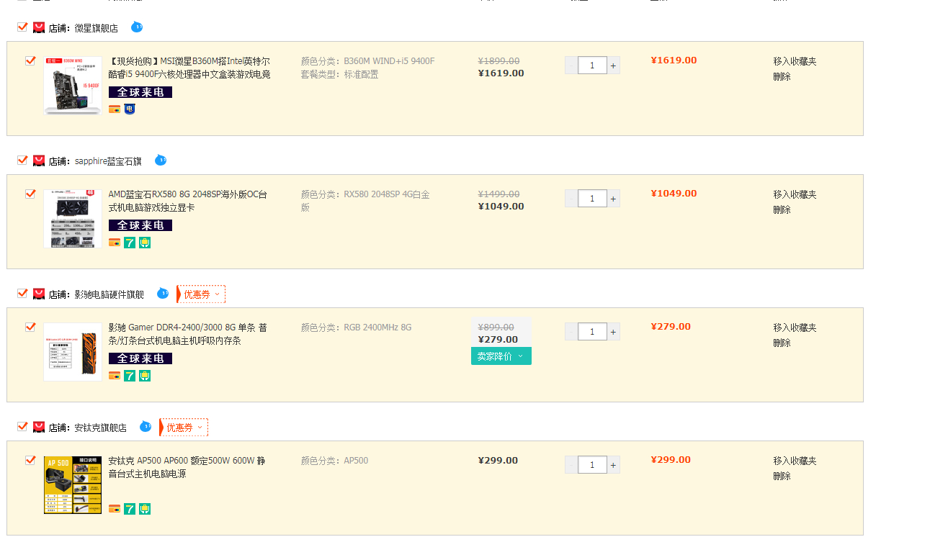
Task: Click the credit card icon under 影驰 Gamer item
Action: [115, 376]
